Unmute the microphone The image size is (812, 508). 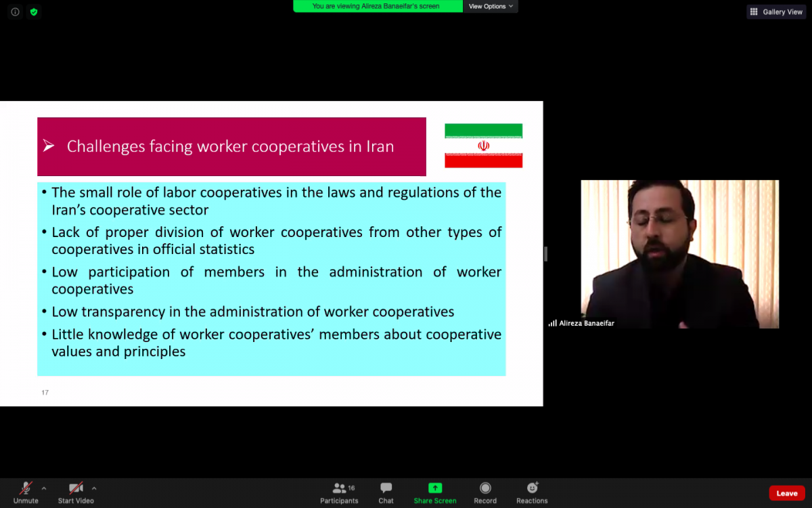point(26,488)
